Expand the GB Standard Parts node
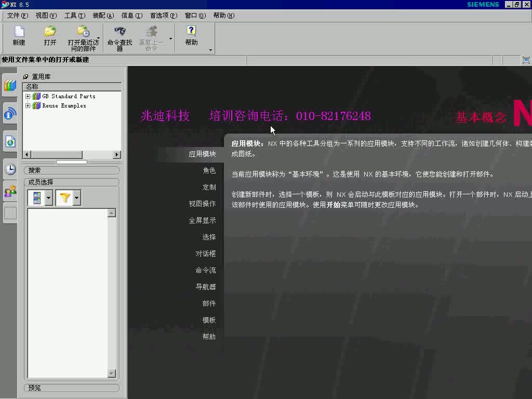 coord(28,96)
